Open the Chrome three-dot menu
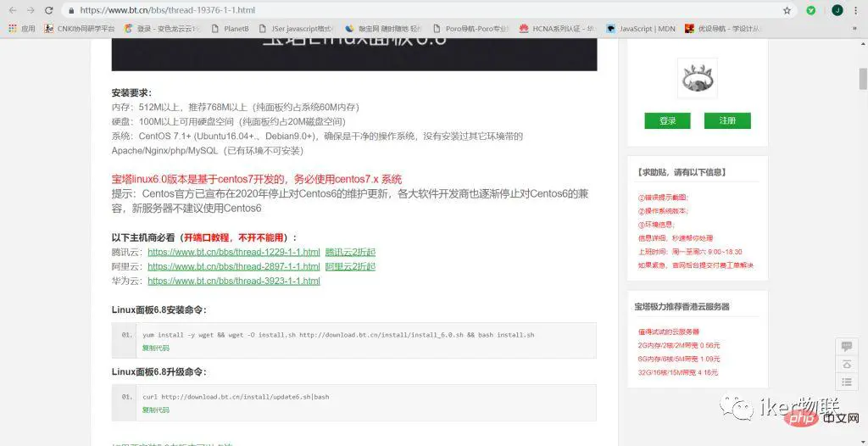868x446 pixels. pyautogui.click(x=856, y=10)
